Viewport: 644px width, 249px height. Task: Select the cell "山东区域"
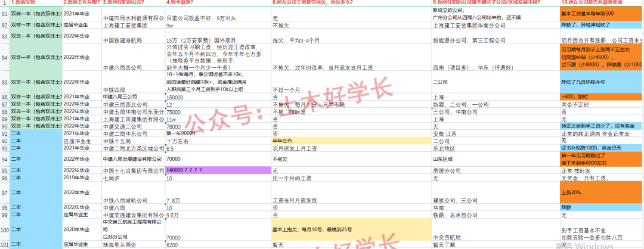496,159
